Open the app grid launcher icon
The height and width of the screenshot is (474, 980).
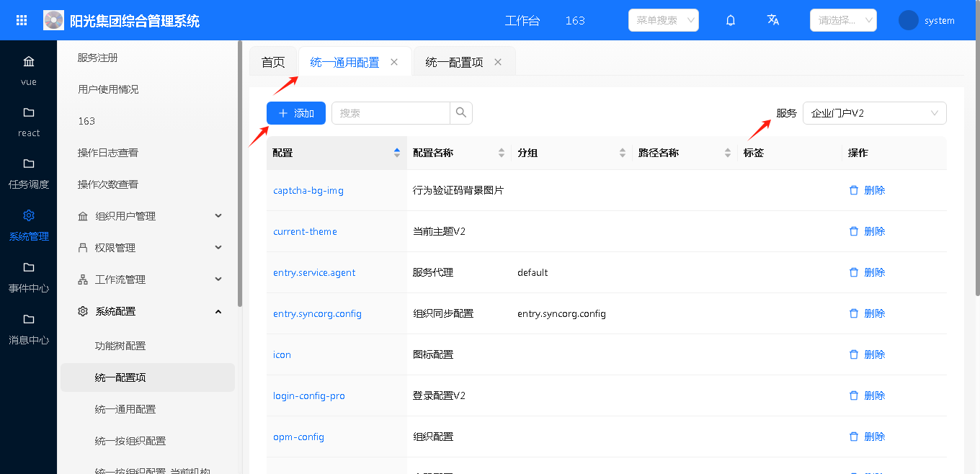22,20
